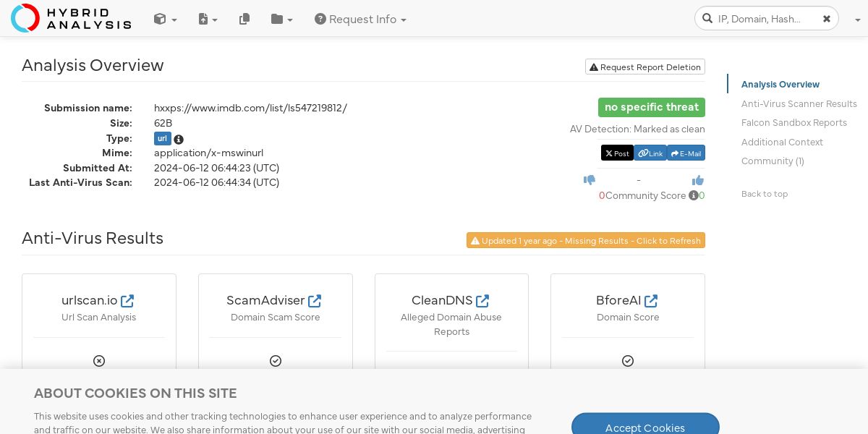Open the folder dropdown menu
The width and height of the screenshot is (868, 434).
(281, 20)
